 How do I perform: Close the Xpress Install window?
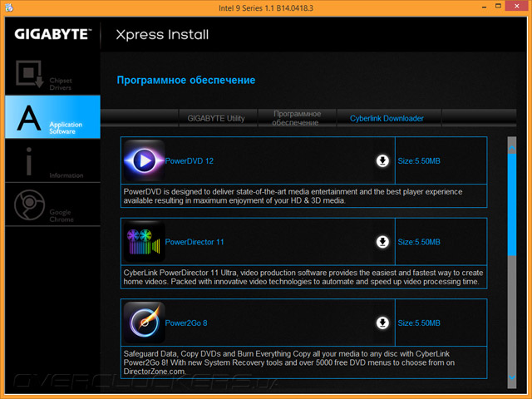point(517,6)
